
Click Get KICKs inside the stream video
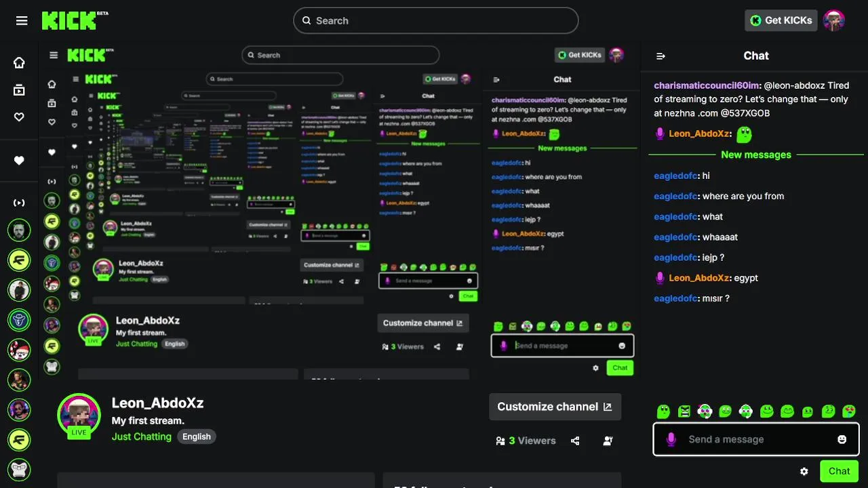pos(580,55)
